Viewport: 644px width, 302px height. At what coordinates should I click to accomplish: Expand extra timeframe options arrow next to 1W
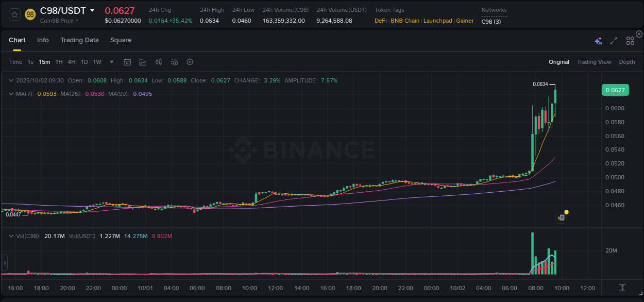pos(111,62)
